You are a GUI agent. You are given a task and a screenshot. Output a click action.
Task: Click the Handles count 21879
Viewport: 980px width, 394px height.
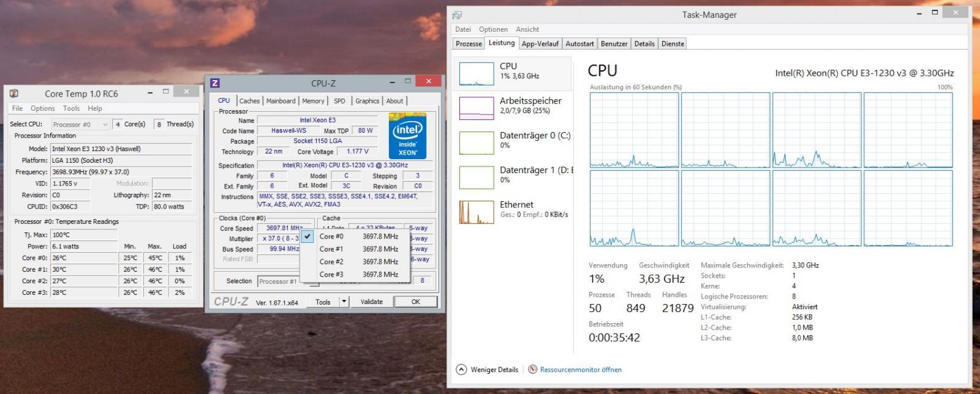coord(677,308)
